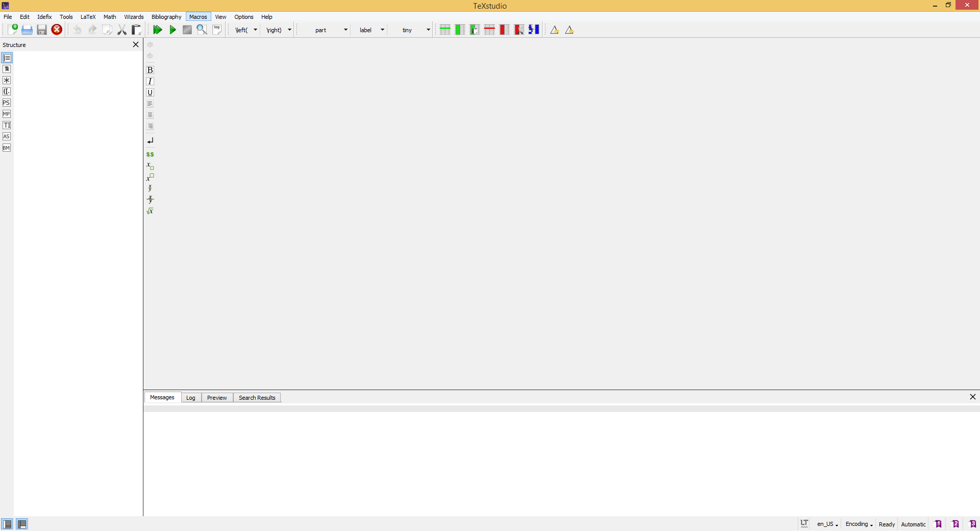Select the Search Results tab
This screenshot has width=980, height=531.
coord(257,398)
